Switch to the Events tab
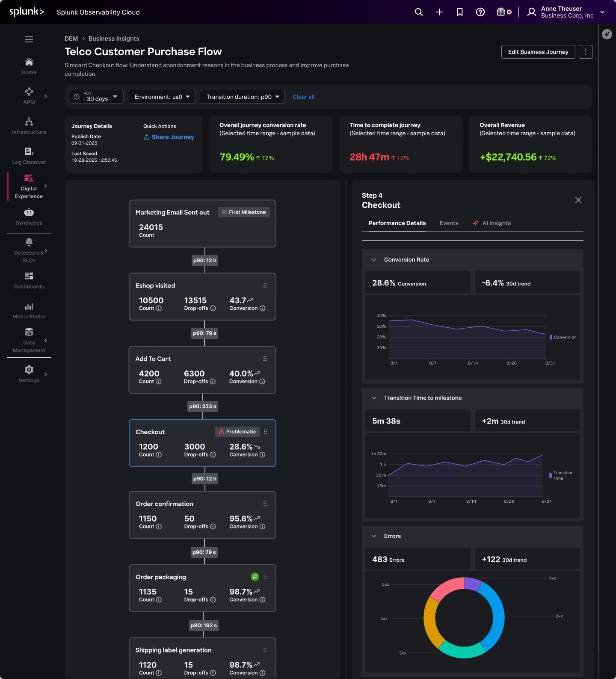Image resolution: width=616 pixels, height=679 pixels. [x=449, y=223]
